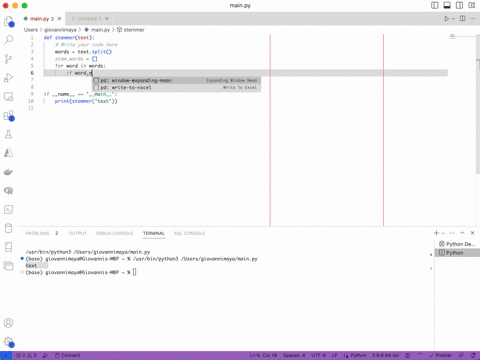Add a new terminal with plus icon

436,233
